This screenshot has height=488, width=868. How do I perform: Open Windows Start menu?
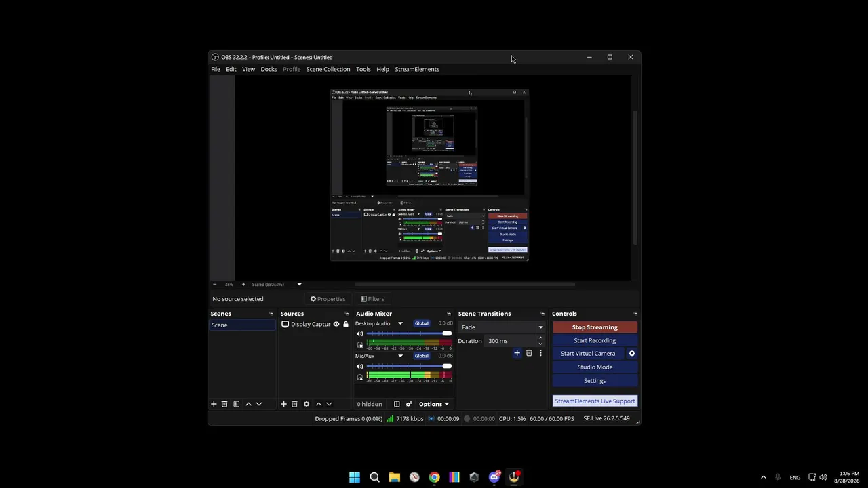(x=355, y=477)
